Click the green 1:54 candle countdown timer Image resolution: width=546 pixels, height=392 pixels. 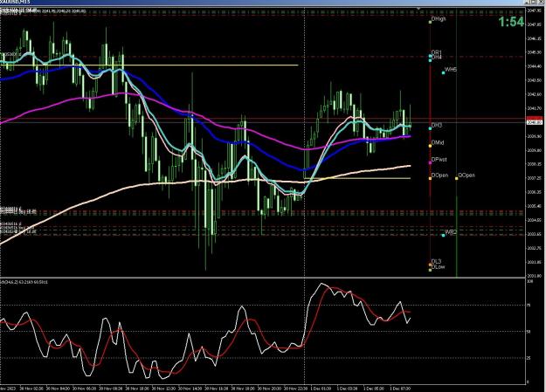click(x=511, y=22)
